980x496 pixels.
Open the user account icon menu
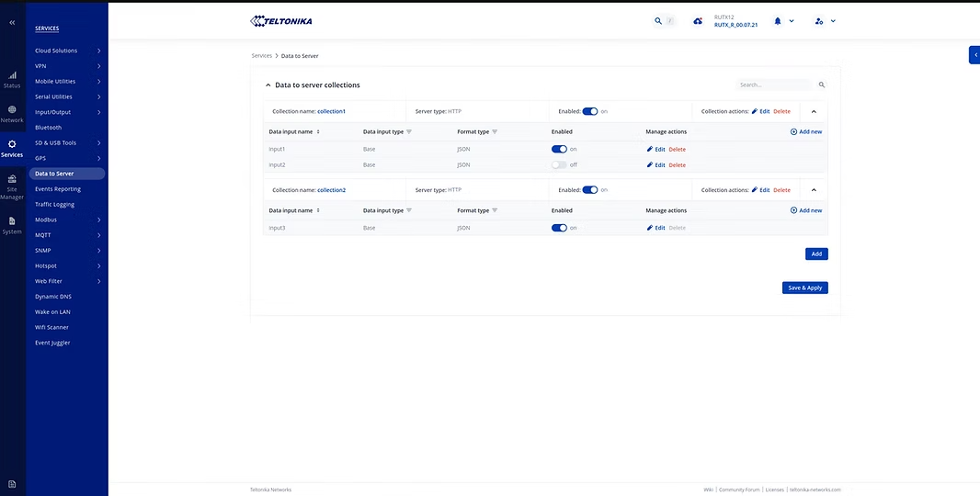click(819, 21)
